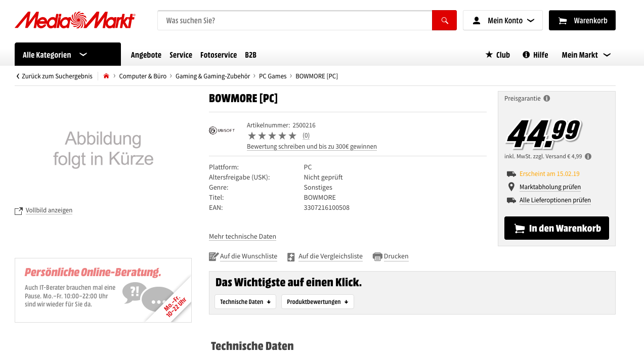Add product with In den Warenkorb
The image size is (644, 355).
click(556, 228)
